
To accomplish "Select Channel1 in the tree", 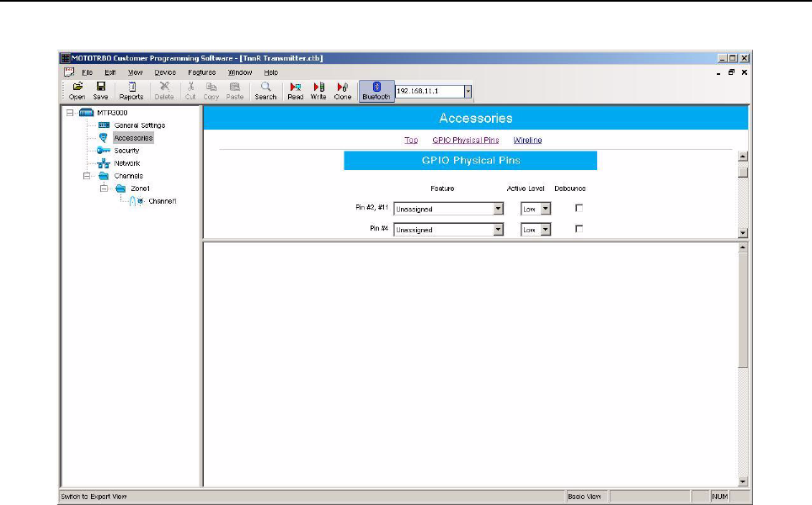I will pos(163,201).
